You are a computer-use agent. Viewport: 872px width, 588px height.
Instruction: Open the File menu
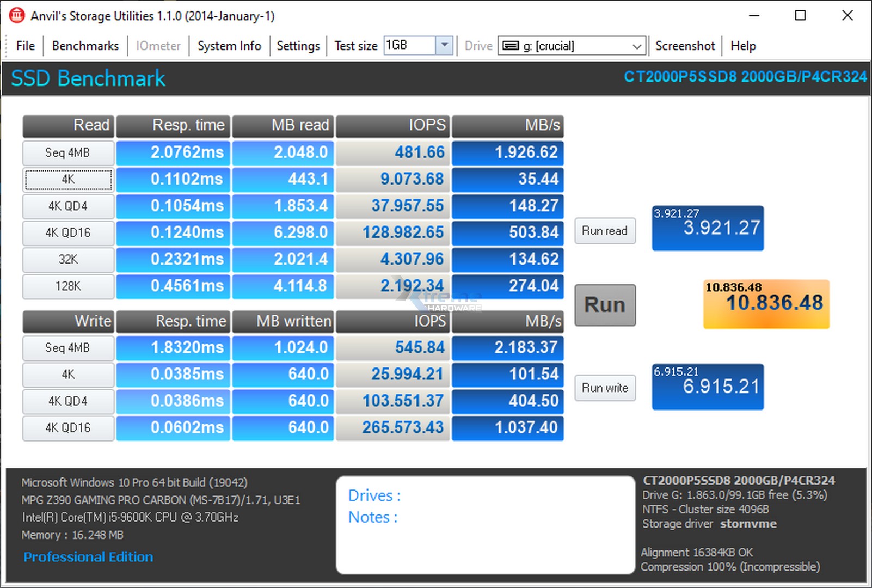[x=24, y=46]
